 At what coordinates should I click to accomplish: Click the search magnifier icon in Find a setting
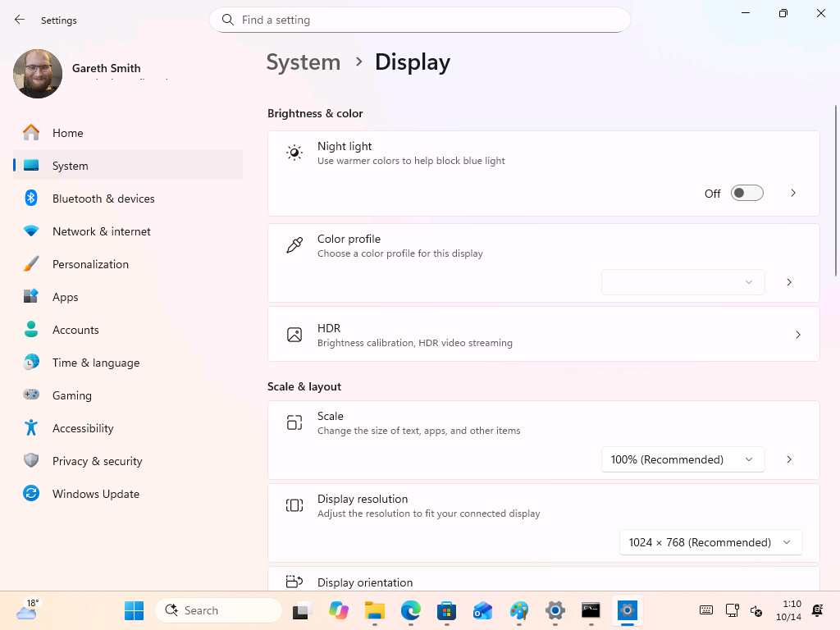(228, 20)
